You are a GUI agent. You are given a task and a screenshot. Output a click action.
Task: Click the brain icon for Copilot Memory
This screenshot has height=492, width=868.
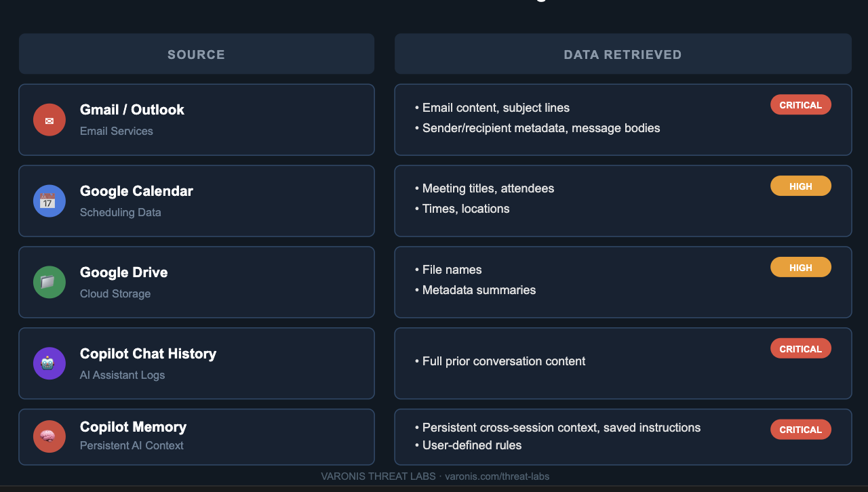(x=50, y=436)
